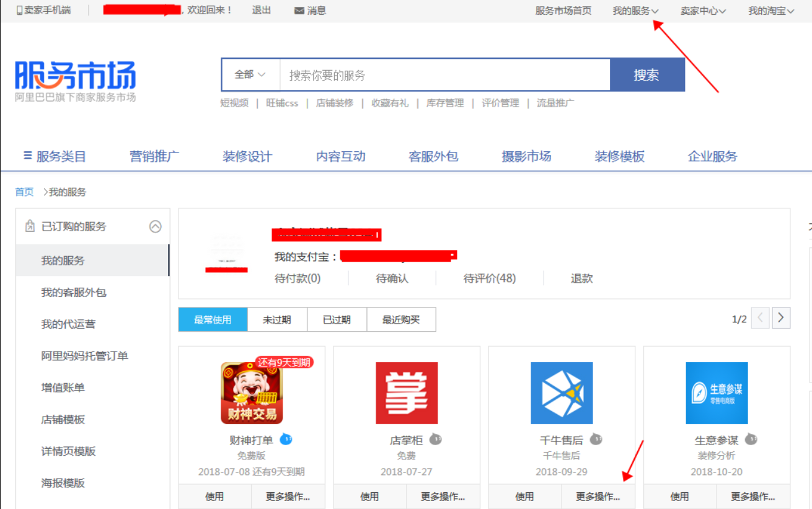Image resolution: width=812 pixels, height=509 pixels.
Task: Open the 店掌柜 app icon
Action: [x=407, y=393]
